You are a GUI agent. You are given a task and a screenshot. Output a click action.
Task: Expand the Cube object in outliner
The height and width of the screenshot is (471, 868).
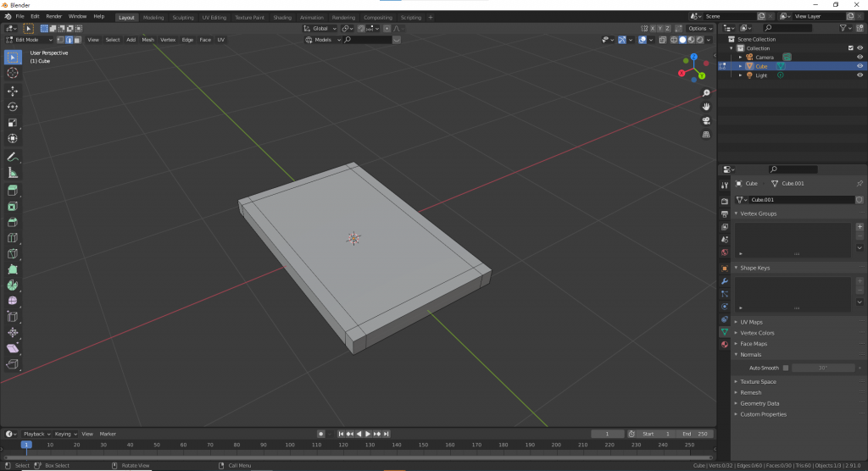tap(741, 66)
